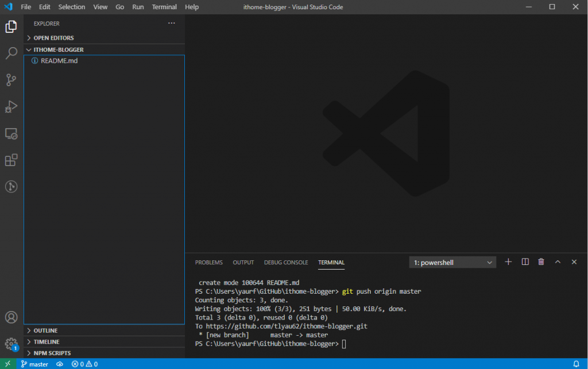Maximize the Visual Studio Code window
This screenshot has width=588, height=369.
click(552, 7)
